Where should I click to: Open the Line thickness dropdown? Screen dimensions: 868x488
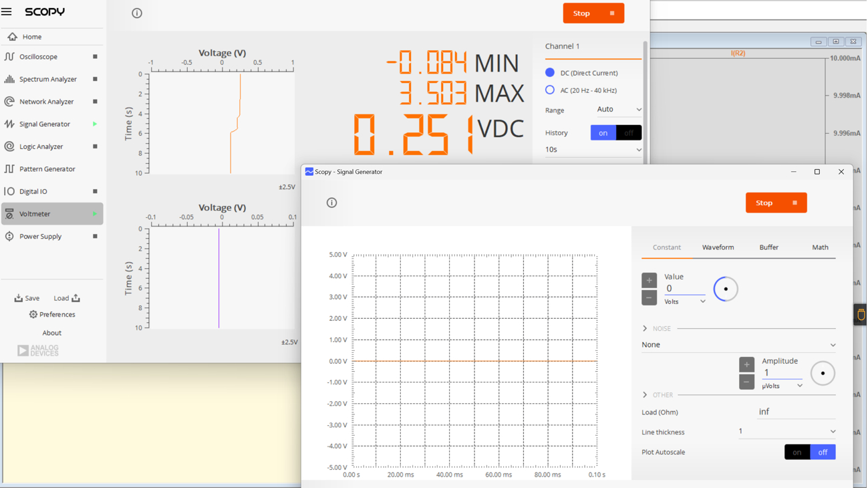[x=787, y=431]
